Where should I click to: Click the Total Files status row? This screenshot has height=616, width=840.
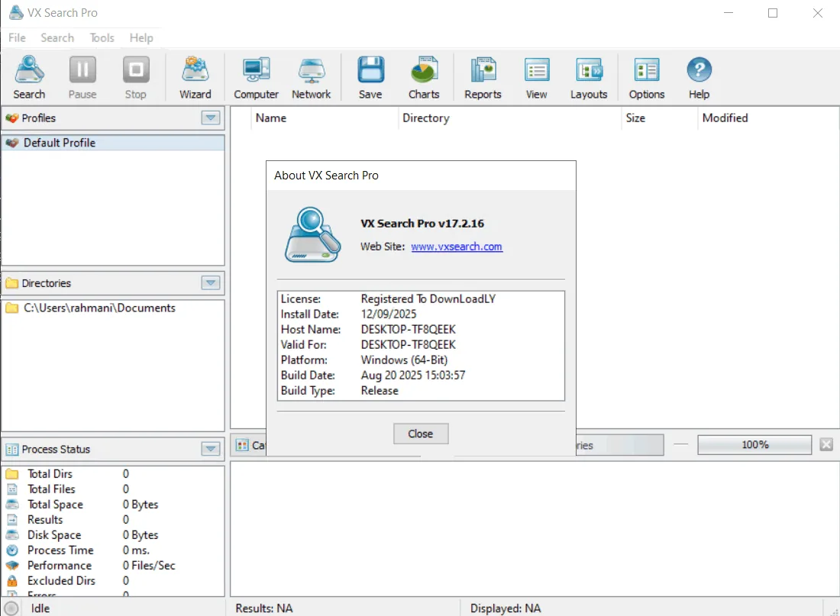click(x=112, y=489)
